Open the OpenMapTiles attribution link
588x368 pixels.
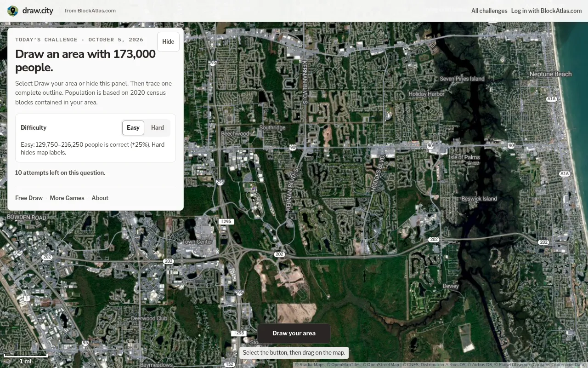coord(344,365)
